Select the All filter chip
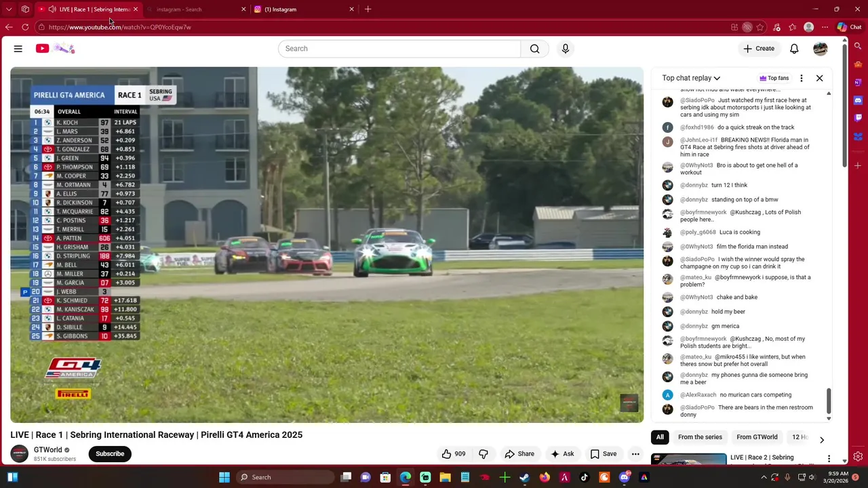The width and height of the screenshot is (868, 488). (x=660, y=437)
